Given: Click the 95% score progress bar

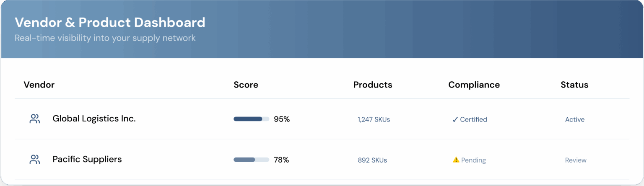Looking at the screenshot, I should [x=251, y=119].
